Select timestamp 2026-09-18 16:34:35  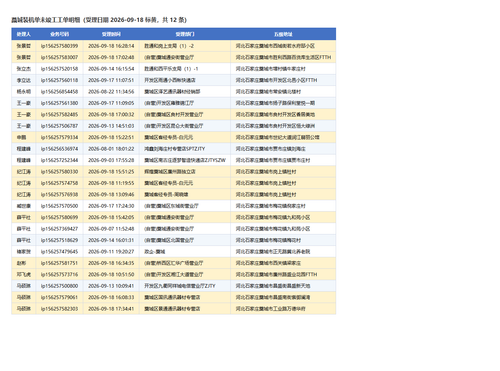pos(111,263)
